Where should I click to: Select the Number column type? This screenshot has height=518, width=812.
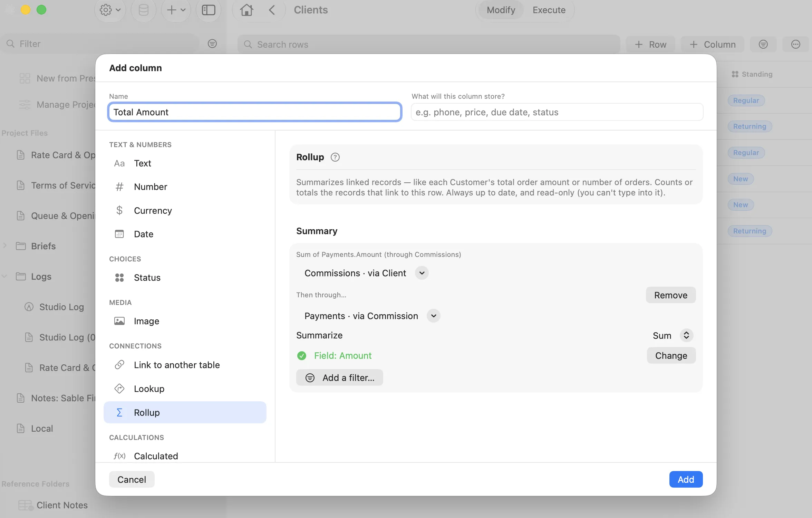(185, 187)
